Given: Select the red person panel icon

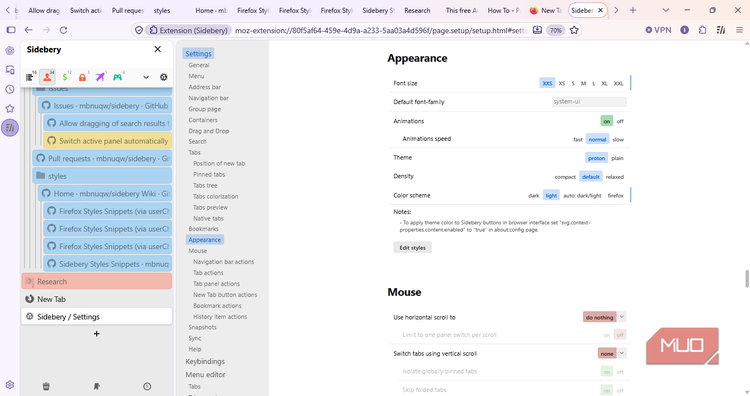Looking at the screenshot, I should (47, 77).
